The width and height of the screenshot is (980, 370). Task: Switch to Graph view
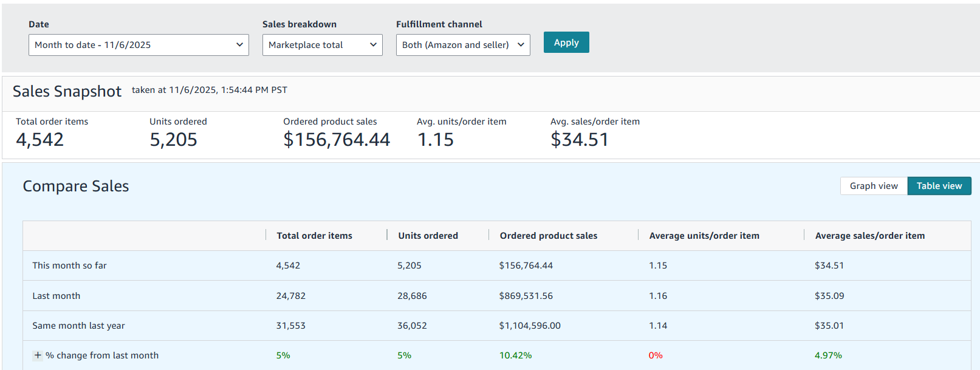[x=873, y=186]
